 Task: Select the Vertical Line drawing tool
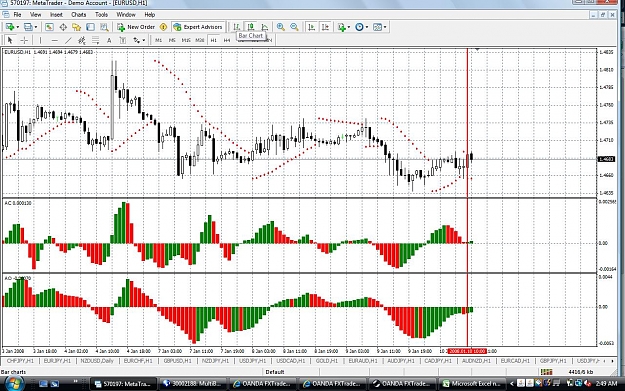pos(40,40)
